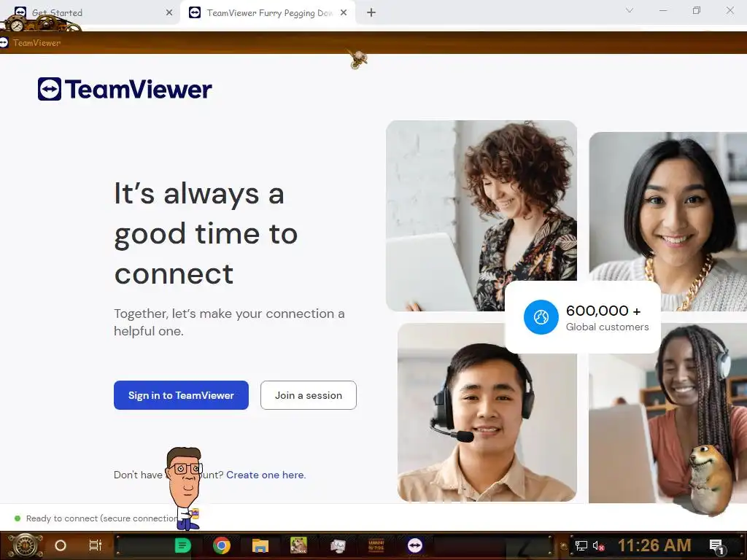Open the Box animal icon in taskbar
Viewport: 747px width, 560px height.
coord(298,545)
